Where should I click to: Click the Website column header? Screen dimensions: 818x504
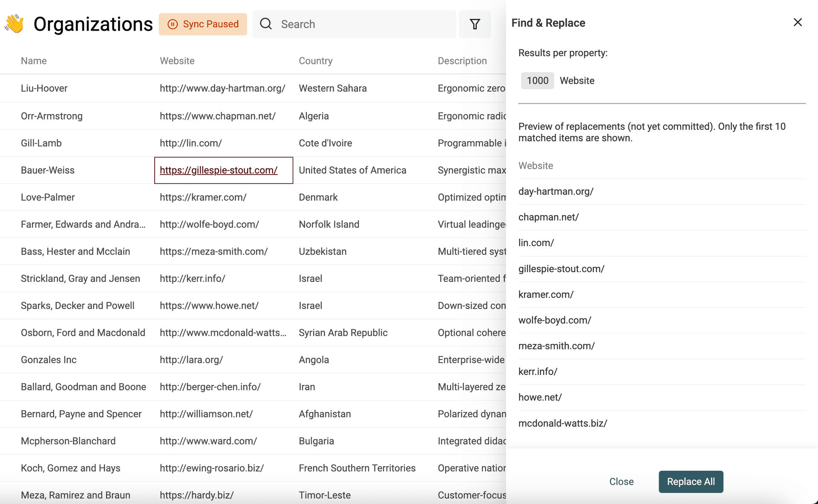click(177, 60)
